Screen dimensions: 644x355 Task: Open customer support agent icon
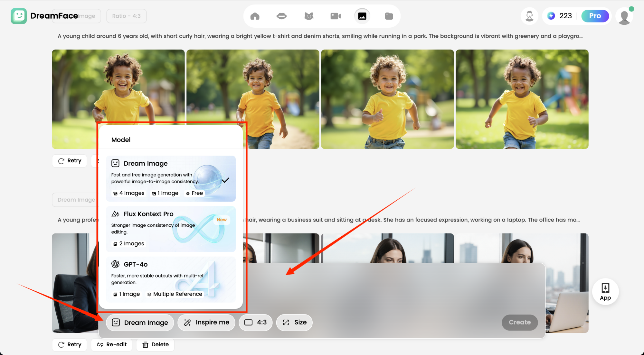click(x=529, y=16)
